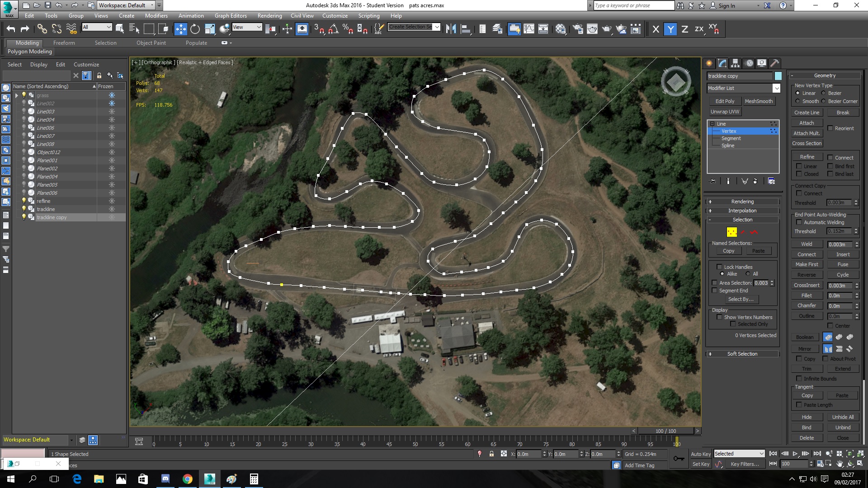This screenshot has width=868, height=488.
Task: Click the Refine button
Action: 807,157
